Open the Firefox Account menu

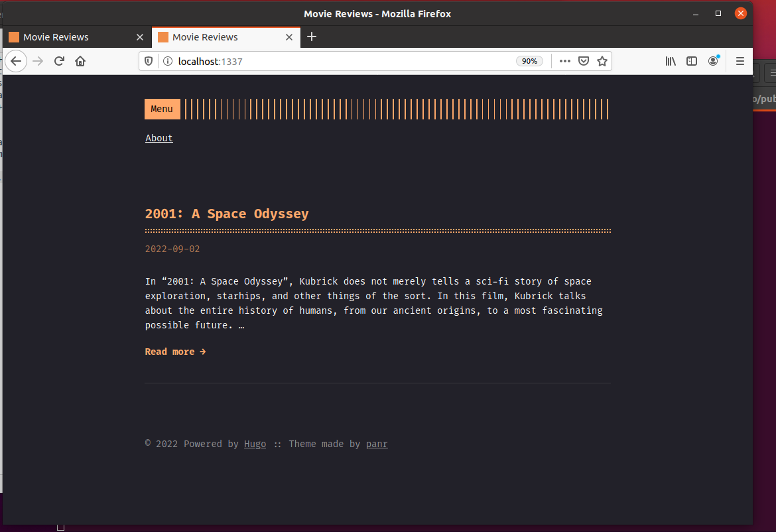pos(713,62)
